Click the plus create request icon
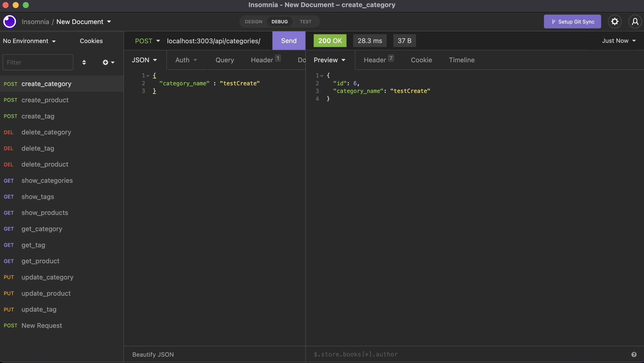Viewport: 644px width, 363px height. tap(105, 62)
